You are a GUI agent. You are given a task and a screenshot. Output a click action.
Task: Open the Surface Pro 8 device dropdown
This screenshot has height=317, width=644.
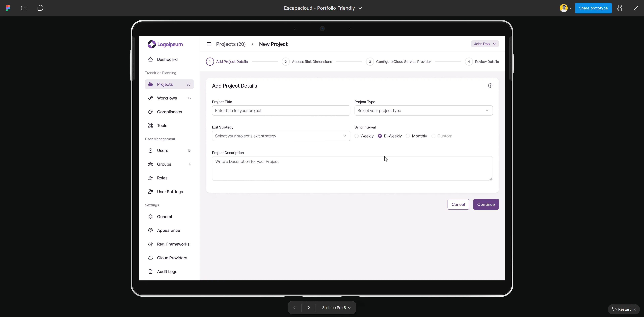coord(336,307)
